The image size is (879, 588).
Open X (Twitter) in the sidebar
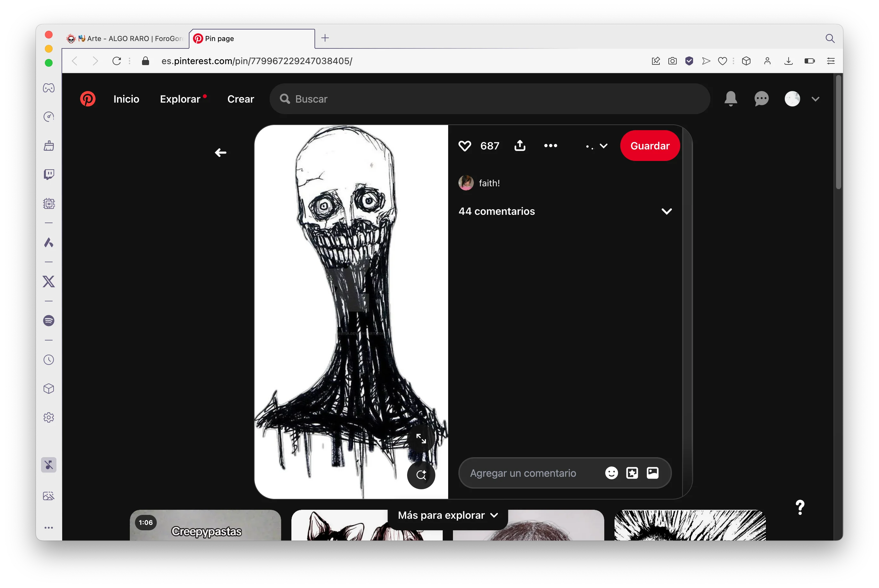point(49,281)
